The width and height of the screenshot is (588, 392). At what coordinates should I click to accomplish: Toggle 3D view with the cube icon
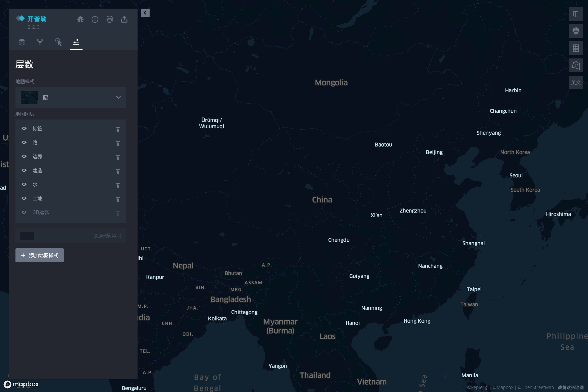[576, 31]
